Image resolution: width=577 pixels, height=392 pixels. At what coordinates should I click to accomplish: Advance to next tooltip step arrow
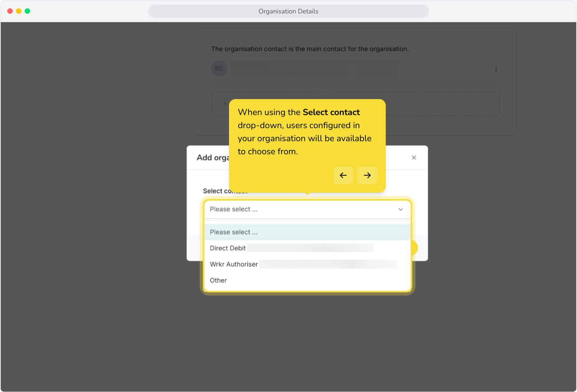(x=367, y=175)
